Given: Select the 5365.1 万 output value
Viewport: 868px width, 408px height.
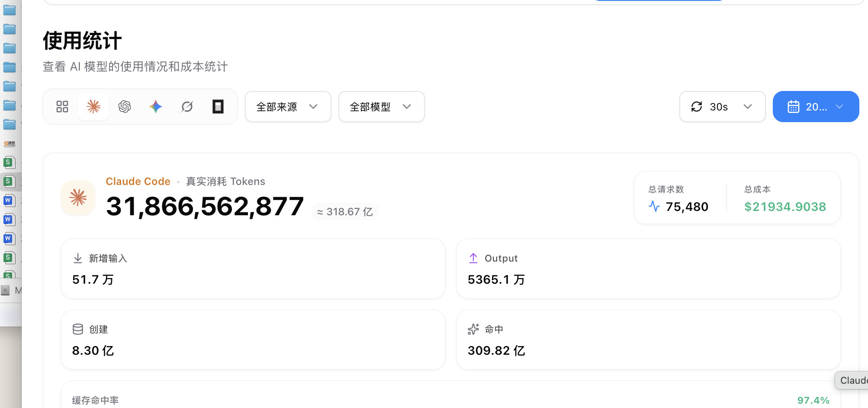Looking at the screenshot, I should (x=496, y=280).
